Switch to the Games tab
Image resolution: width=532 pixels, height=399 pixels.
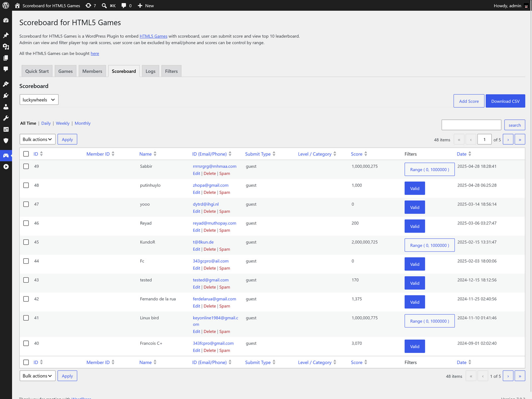[x=66, y=71]
